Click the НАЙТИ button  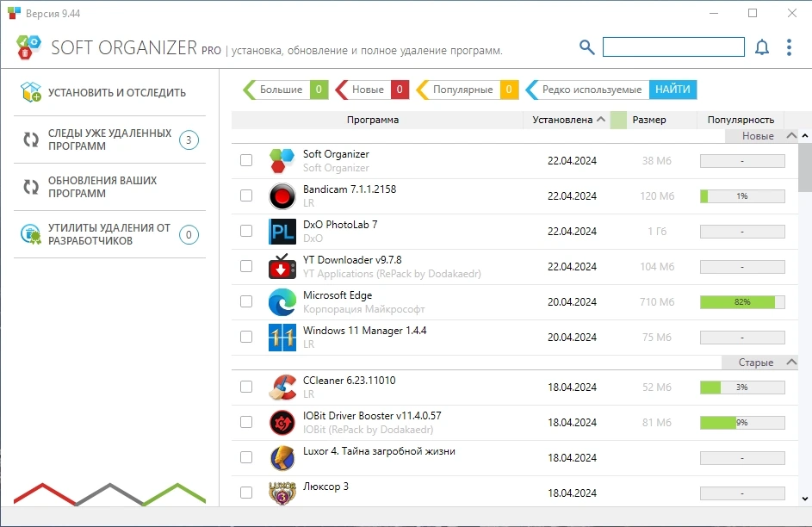point(673,90)
